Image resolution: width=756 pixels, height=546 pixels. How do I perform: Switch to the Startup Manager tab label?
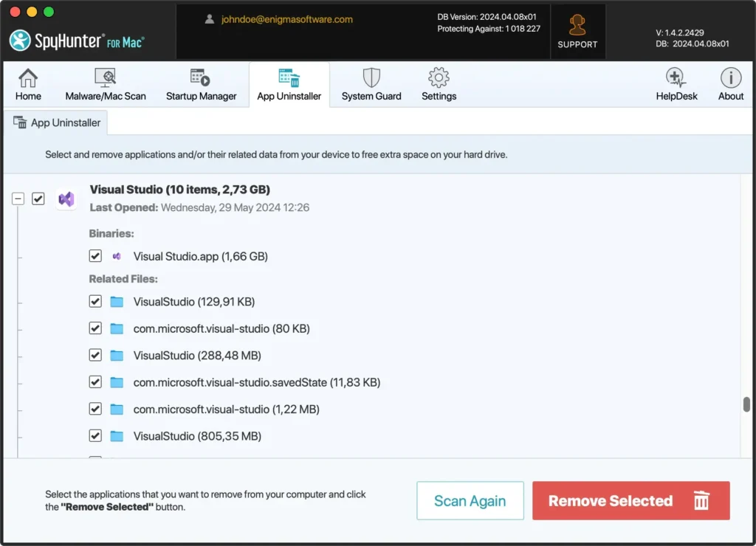[201, 97]
